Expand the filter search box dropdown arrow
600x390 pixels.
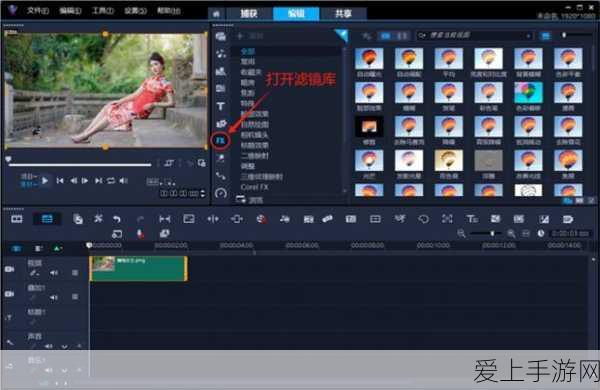coord(528,36)
